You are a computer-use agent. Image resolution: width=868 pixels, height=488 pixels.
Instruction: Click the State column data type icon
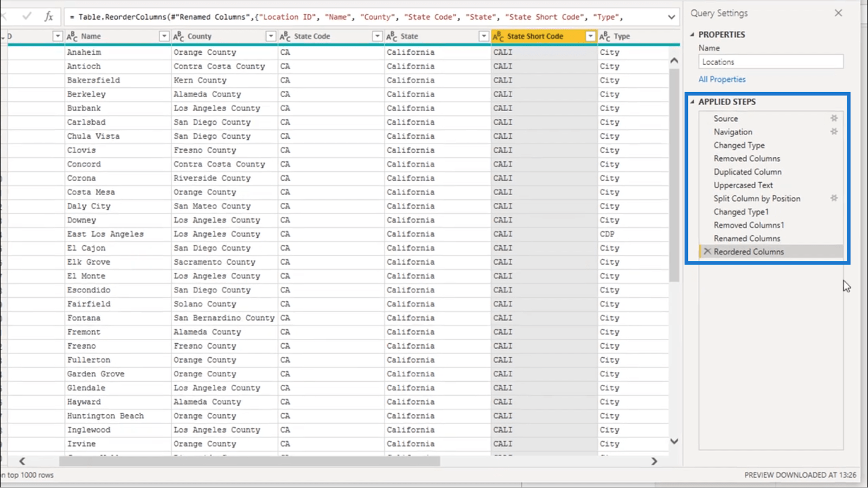(x=392, y=36)
